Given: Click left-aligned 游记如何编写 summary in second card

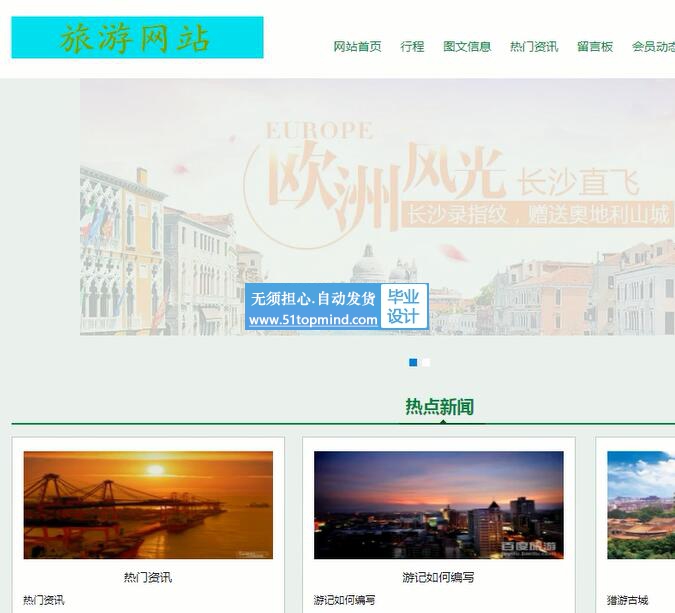Looking at the screenshot, I should tap(345, 600).
